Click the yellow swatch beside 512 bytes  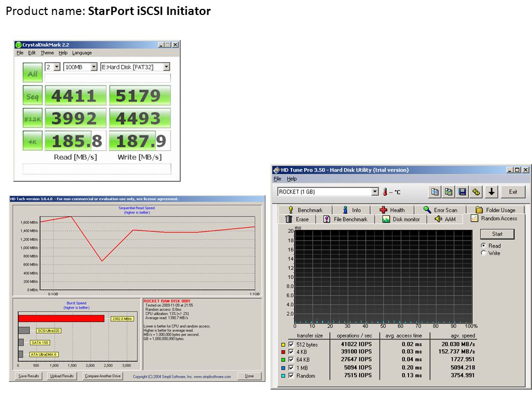pos(283,345)
